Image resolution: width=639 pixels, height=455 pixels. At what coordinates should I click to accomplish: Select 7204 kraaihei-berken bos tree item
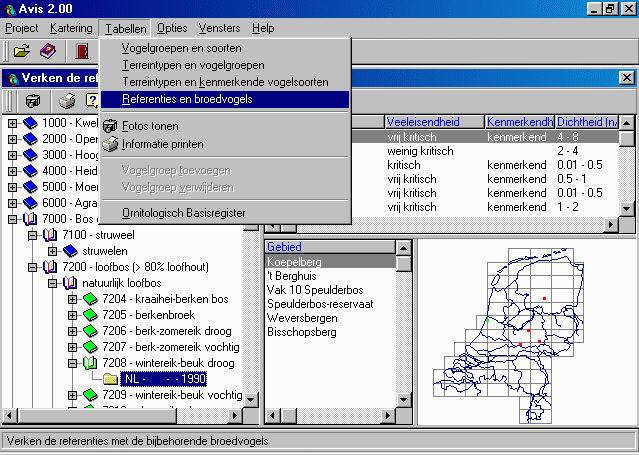(x=165, y=299)
